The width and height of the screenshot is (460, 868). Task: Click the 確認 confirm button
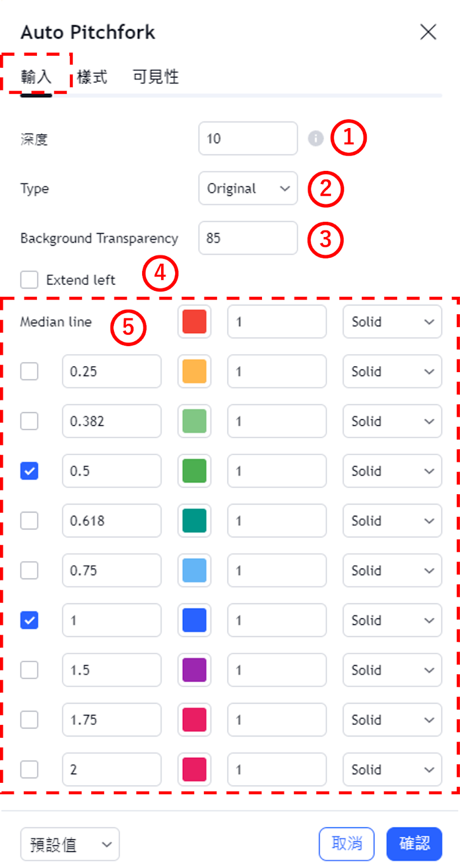coord(414,844)
